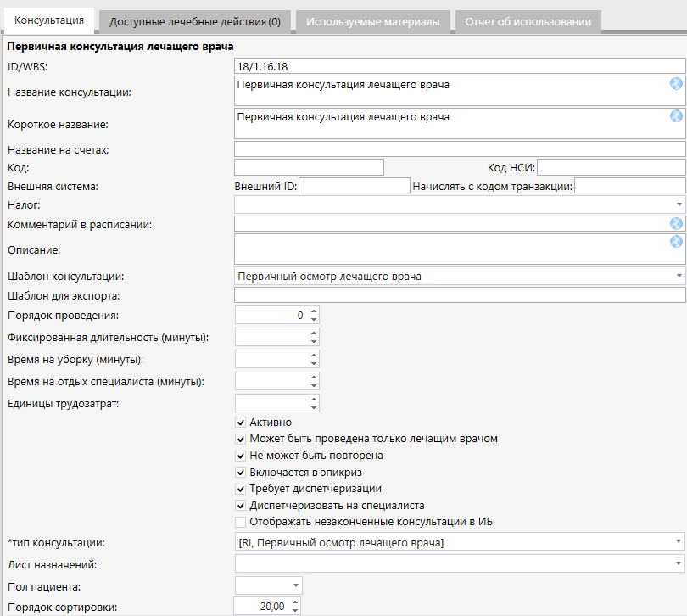Increase Порядок проведения value with up arrow

tap(314, 311)
